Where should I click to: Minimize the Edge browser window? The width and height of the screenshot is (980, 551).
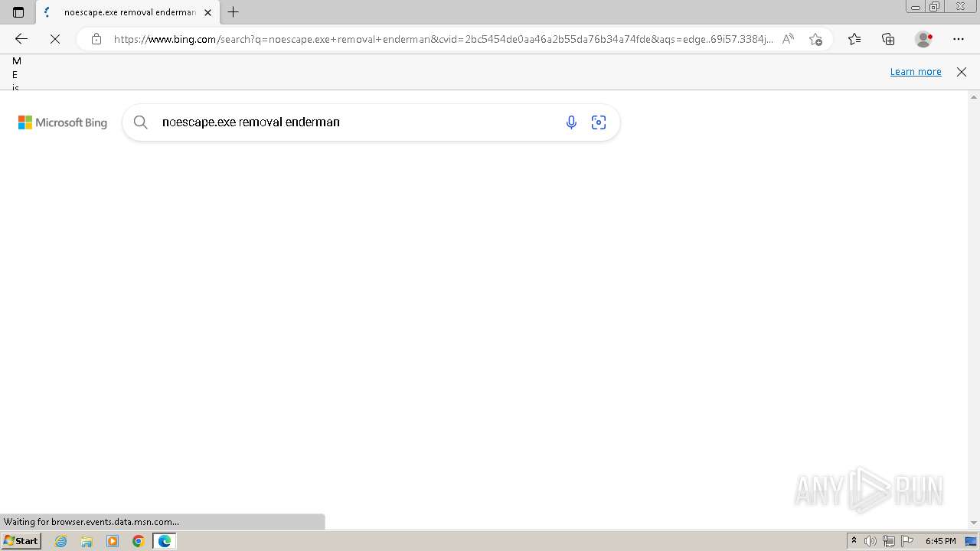click(x=915, y=7)
